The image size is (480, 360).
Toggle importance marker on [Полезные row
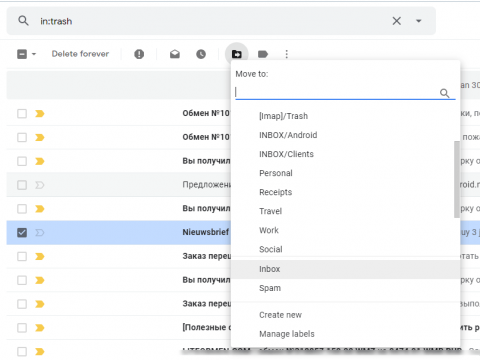tap(40, 328)
